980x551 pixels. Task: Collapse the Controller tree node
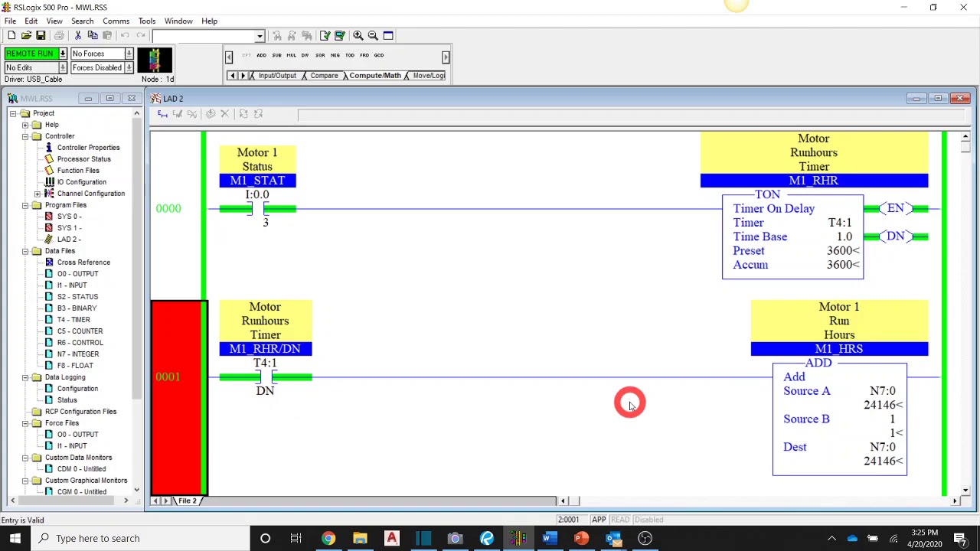pos(25,136)
